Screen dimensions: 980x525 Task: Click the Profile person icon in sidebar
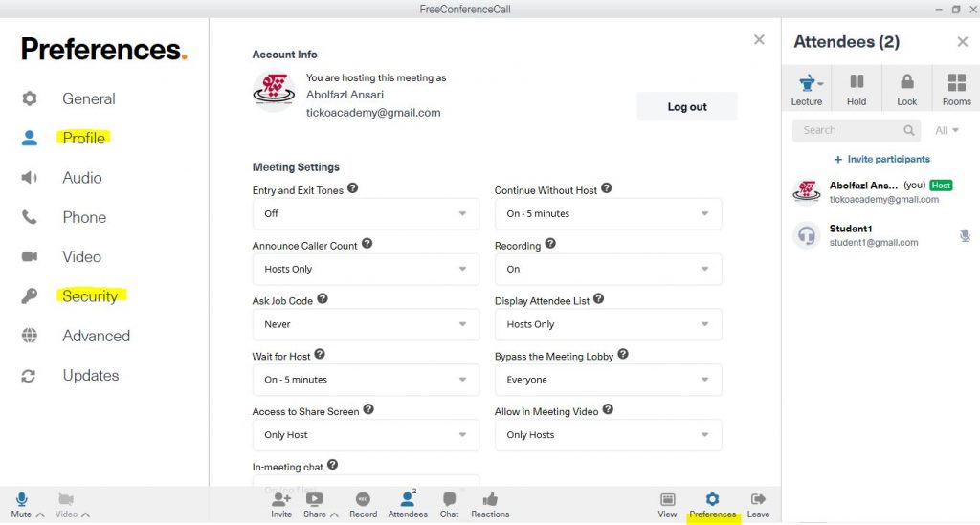click(30, 138)
